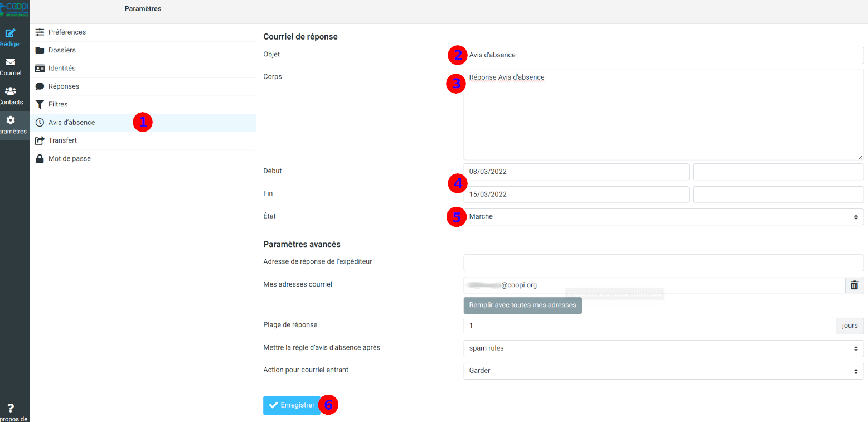
Task: Click the question mark About icon
Action: tap(11, 408)
